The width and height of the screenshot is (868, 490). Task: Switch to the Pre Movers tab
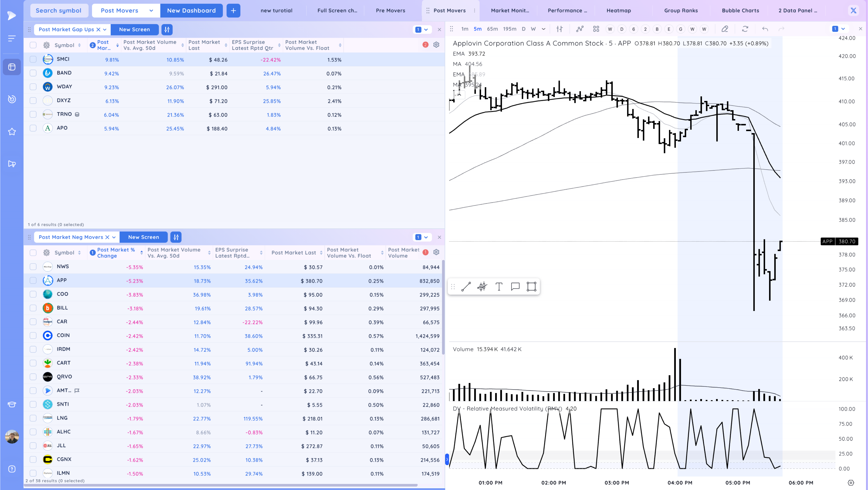coord(391,10)
